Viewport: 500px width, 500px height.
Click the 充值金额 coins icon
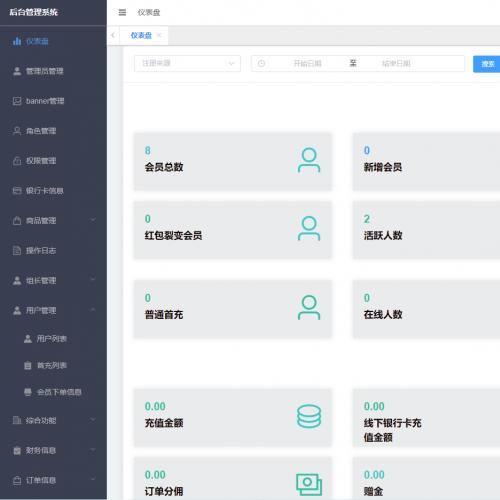(x=309, y=416)
